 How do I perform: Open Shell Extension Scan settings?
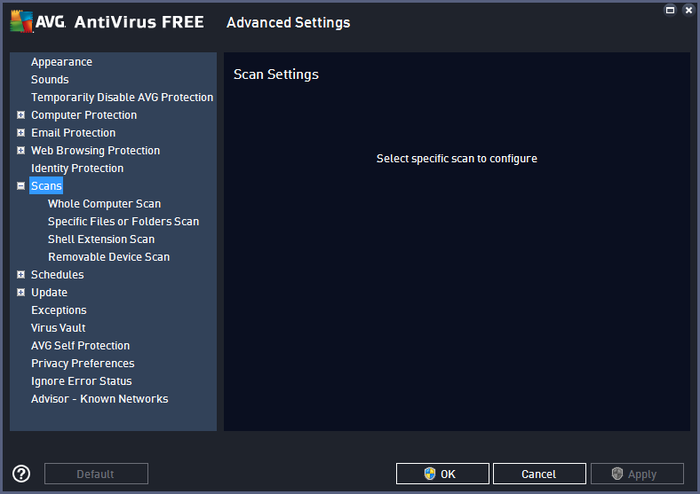101,239
